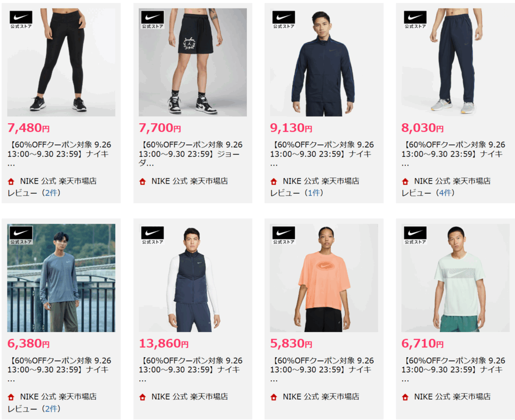Open the 1件 review link under 9,130円 jacket
This screenshot has width=515, height=420.
point(314,193)
